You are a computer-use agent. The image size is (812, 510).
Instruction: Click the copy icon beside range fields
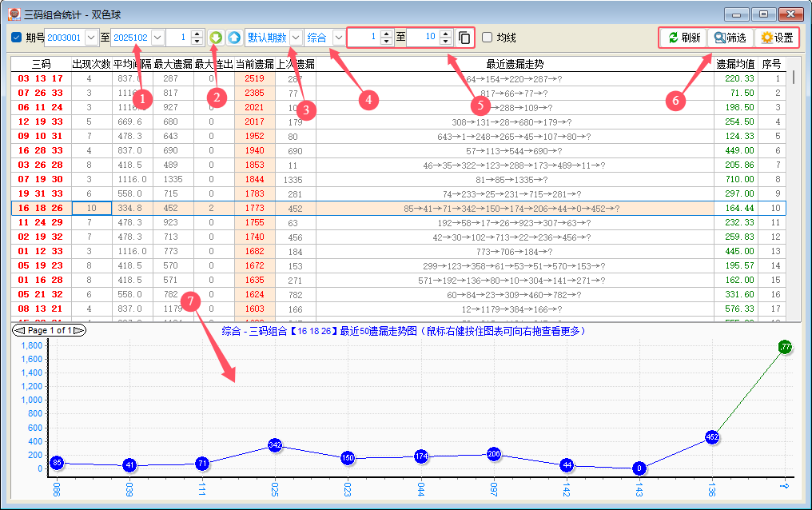point(464,38)
